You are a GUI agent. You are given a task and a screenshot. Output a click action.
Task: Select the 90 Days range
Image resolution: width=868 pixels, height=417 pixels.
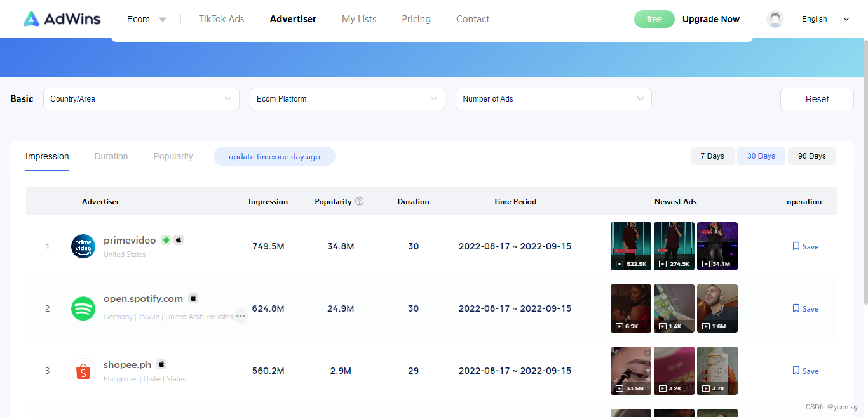812,156
